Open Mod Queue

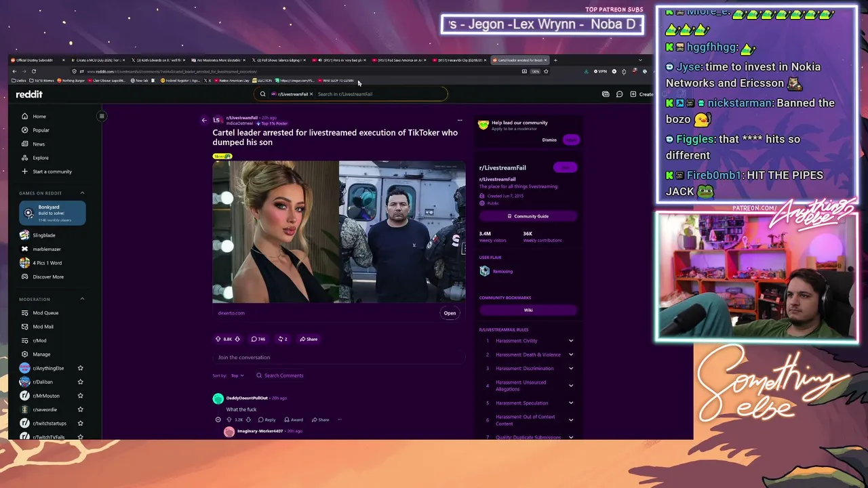pos(45,312)
